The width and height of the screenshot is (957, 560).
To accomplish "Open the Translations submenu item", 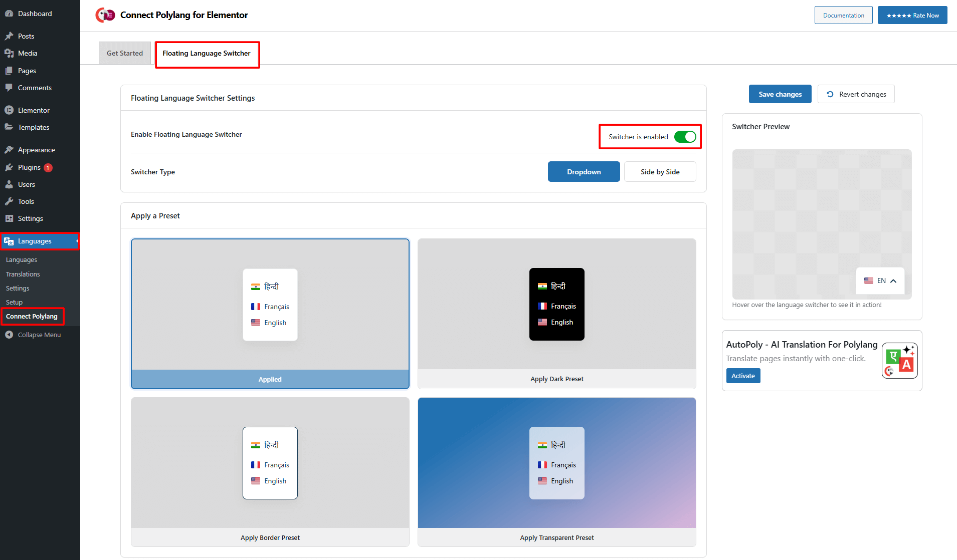I will pyautogui.click(x=23, y=274).
